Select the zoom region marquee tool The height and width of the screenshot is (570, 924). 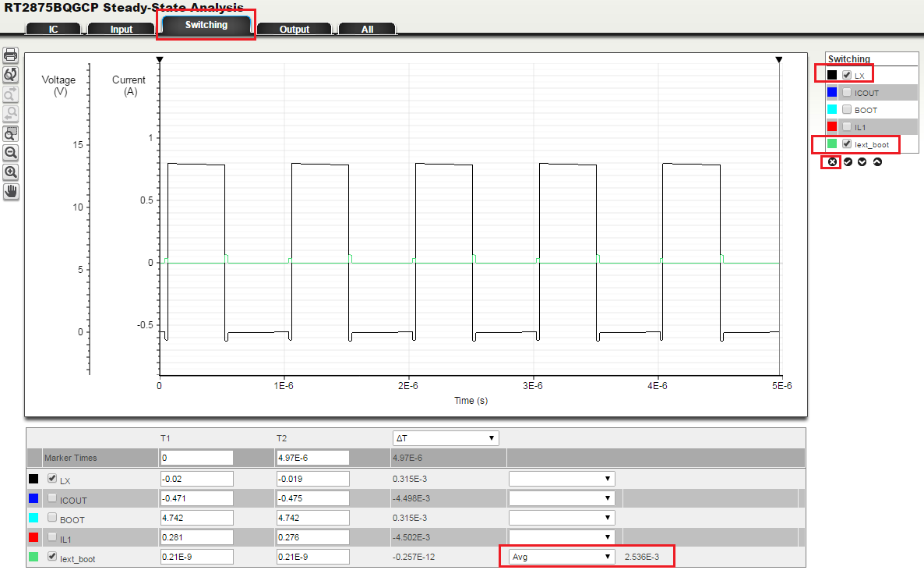pos(10,133)
